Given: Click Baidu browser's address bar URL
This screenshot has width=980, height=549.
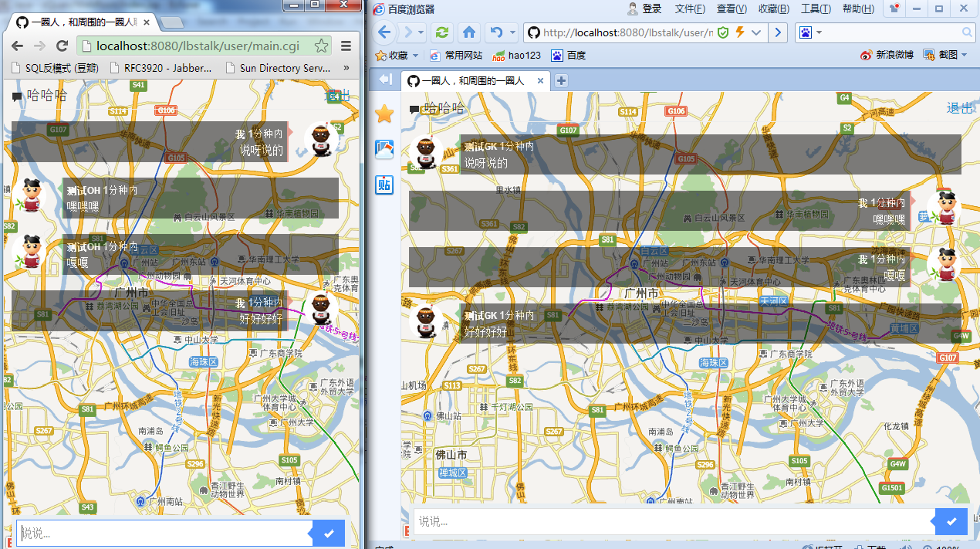Looking at the screenshot, I should pos(627,32).
